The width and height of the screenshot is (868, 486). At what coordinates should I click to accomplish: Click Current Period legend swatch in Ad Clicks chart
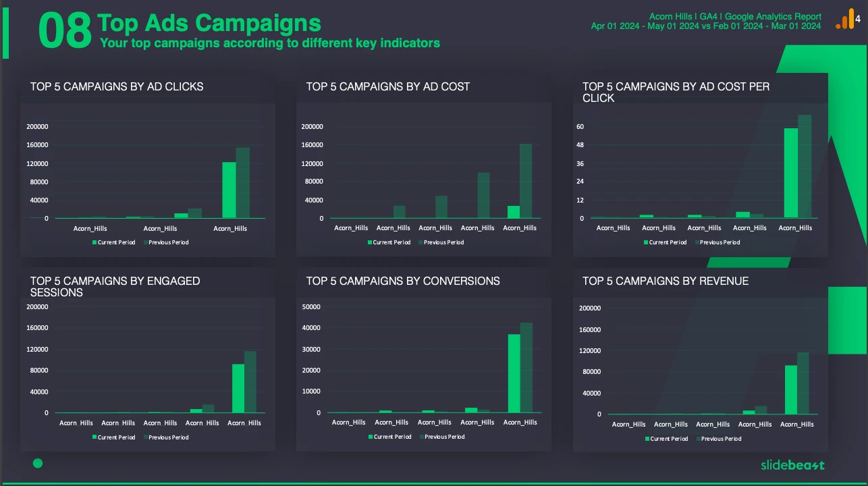[94, 242]
